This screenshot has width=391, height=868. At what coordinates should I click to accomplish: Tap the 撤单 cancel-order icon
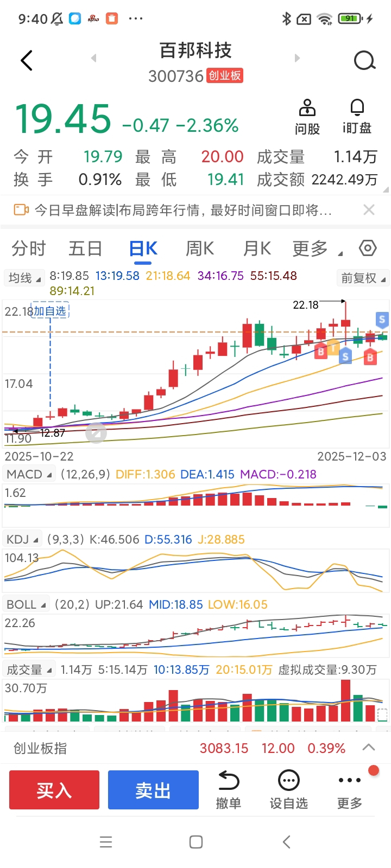(229, 790)
